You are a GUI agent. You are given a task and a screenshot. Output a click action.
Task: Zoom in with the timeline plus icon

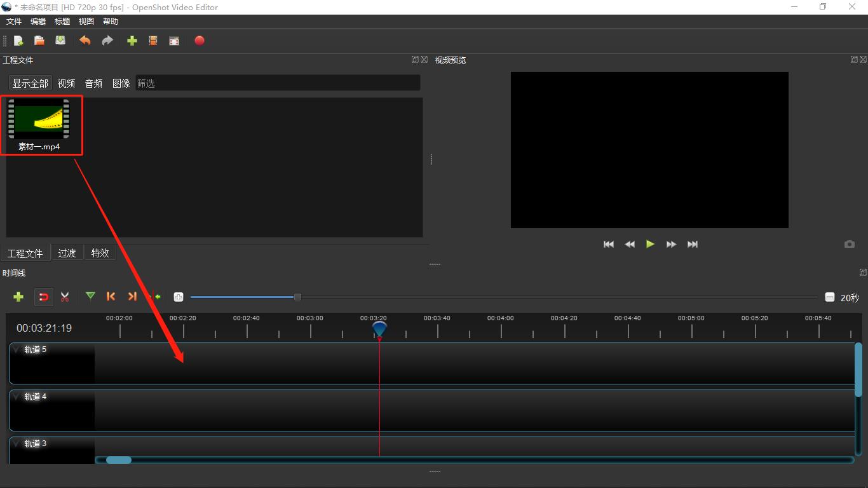[179, 297]
